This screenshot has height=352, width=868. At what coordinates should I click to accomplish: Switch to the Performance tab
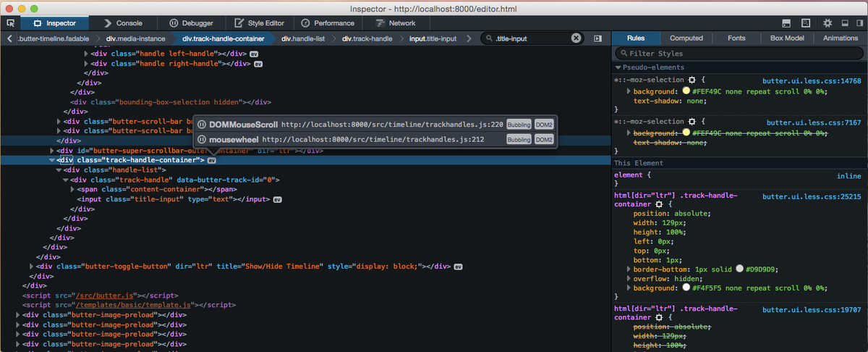point(327,23)
